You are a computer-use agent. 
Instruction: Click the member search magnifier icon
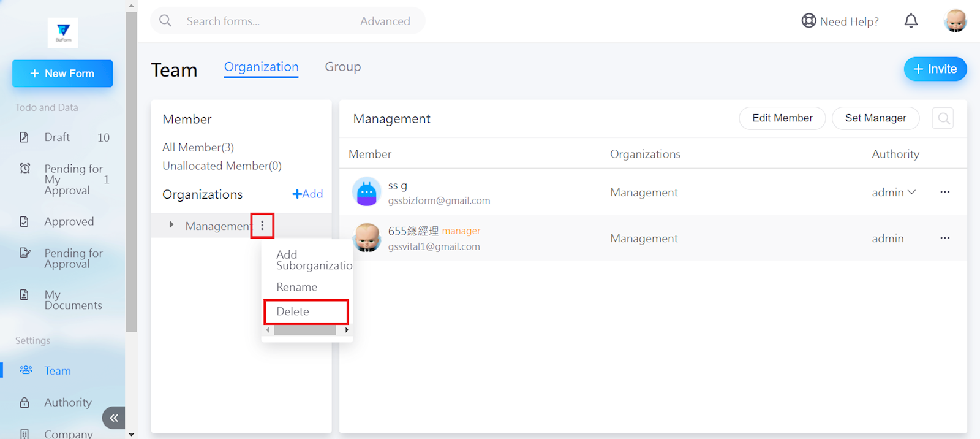(x=943, y=118)
